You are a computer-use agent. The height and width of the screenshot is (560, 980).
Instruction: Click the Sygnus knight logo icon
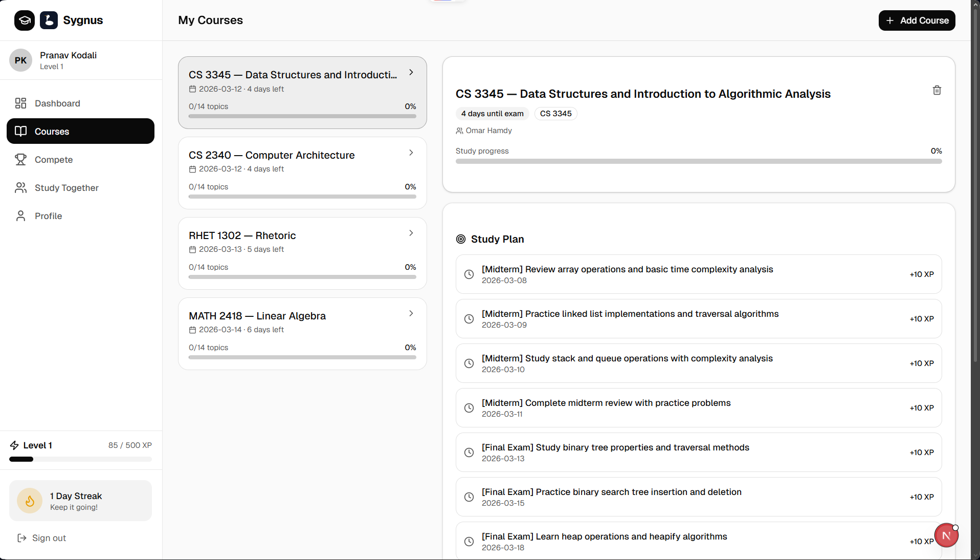(x=49, y=20)
